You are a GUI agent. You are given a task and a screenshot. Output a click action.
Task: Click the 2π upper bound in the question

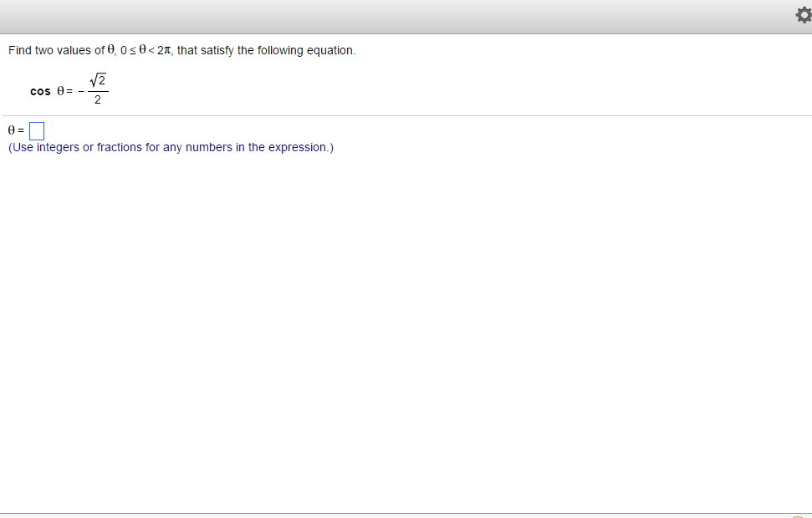point(164,51)
